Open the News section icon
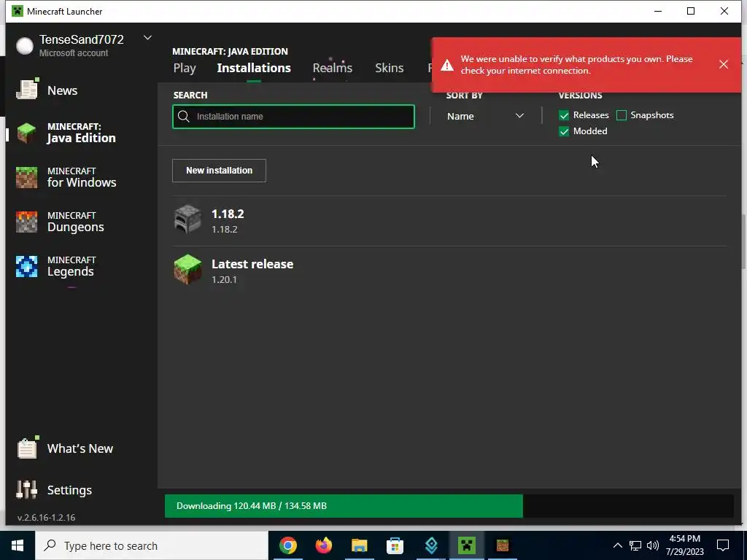Image resolution: width=747 pixels, height=560 pixels. (x=27, y=89)
